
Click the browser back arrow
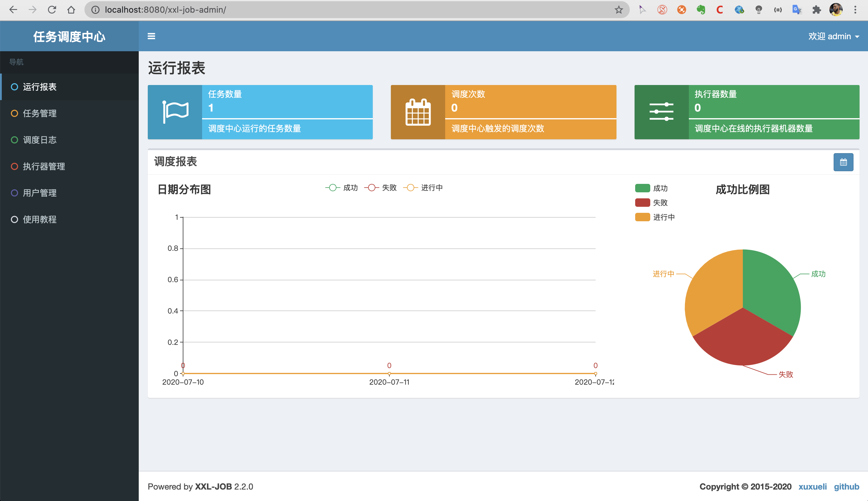click(13, 10)
